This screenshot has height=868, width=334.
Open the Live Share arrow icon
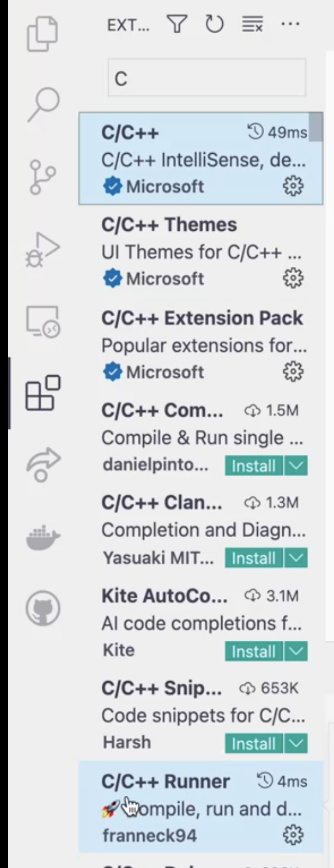pyautogui.click(x=43, y=464)
